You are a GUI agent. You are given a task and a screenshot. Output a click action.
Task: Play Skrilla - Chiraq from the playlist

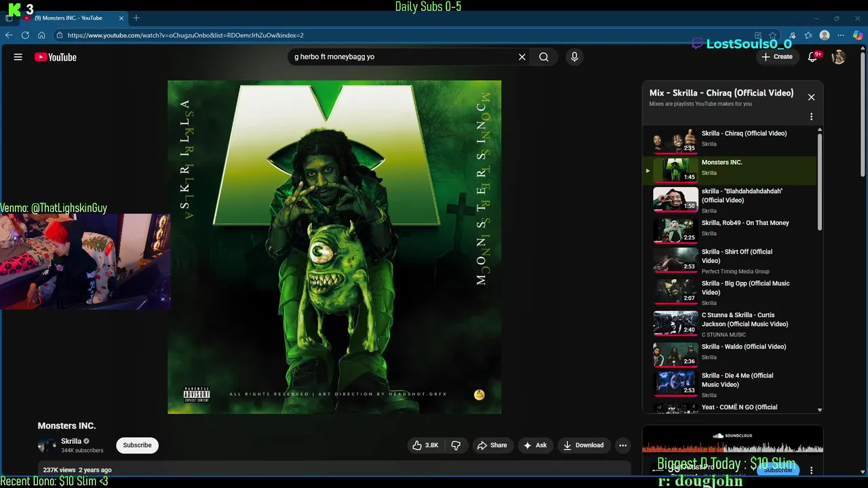[x=730, y=141]
